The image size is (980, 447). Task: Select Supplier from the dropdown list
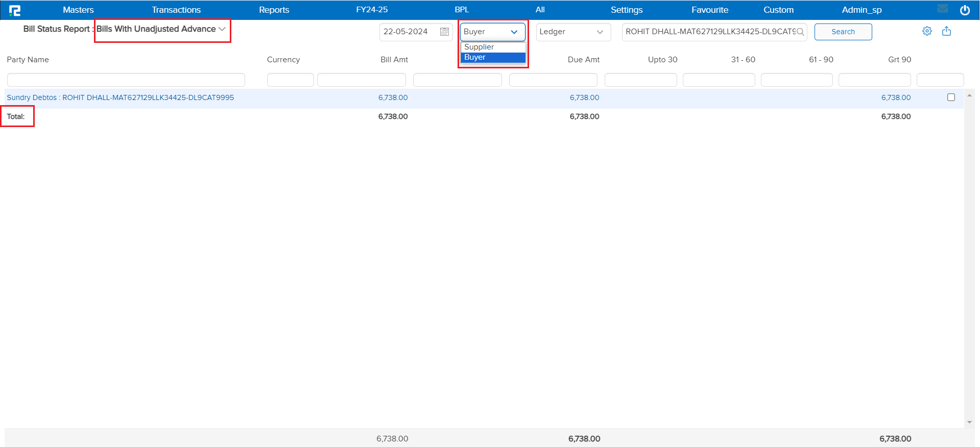[x=479, y=47]
